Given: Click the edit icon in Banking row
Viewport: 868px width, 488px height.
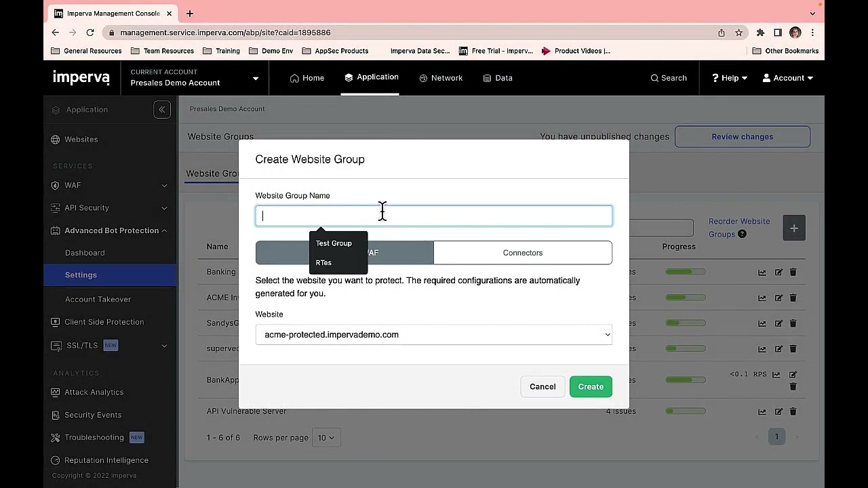Looking at the screenshot, I should pyautogui.click(x=778, y=272).
